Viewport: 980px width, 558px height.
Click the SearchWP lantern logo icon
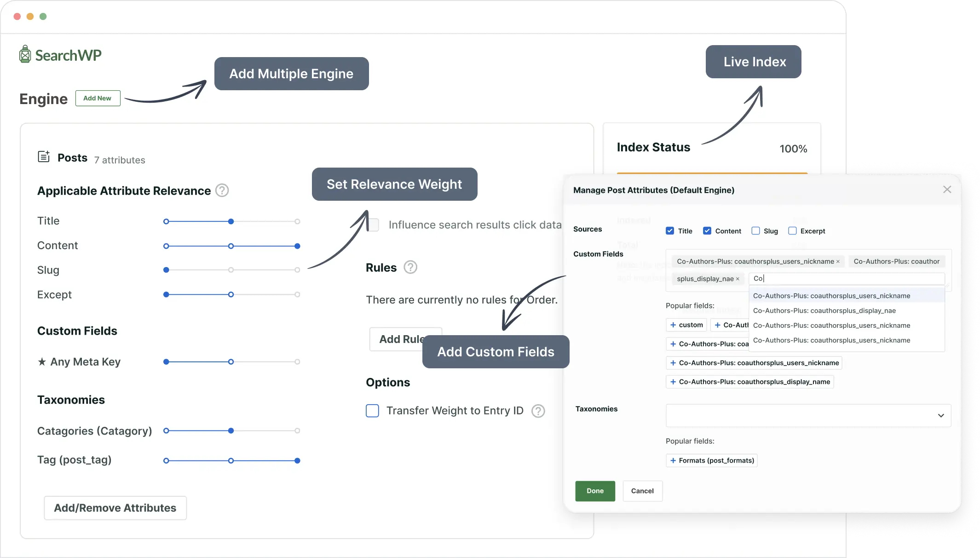(25, 54)
